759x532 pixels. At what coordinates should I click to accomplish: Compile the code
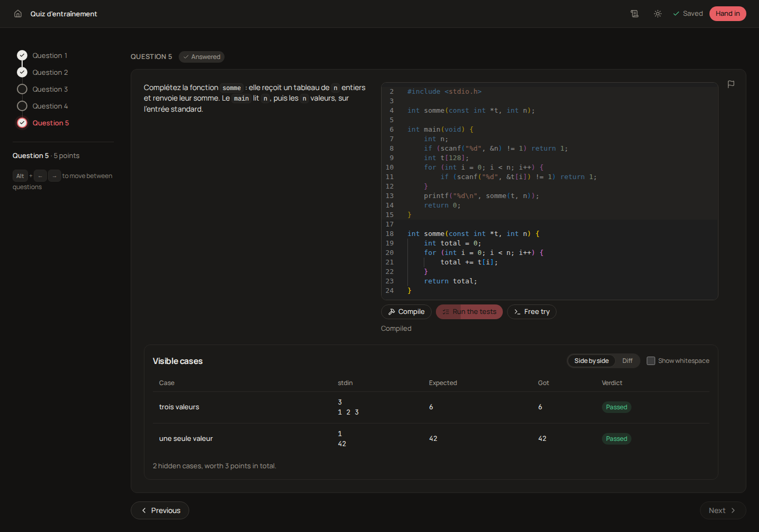tap(406, 312)
